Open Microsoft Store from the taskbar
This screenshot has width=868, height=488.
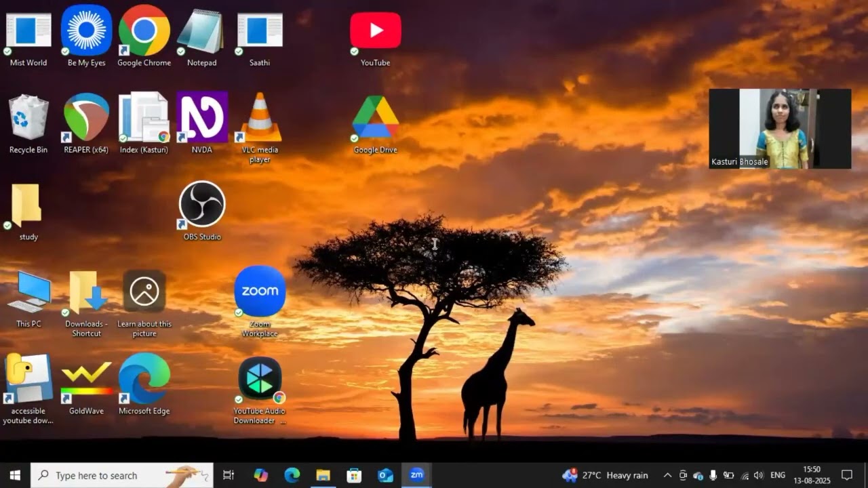tap(355, 475)
